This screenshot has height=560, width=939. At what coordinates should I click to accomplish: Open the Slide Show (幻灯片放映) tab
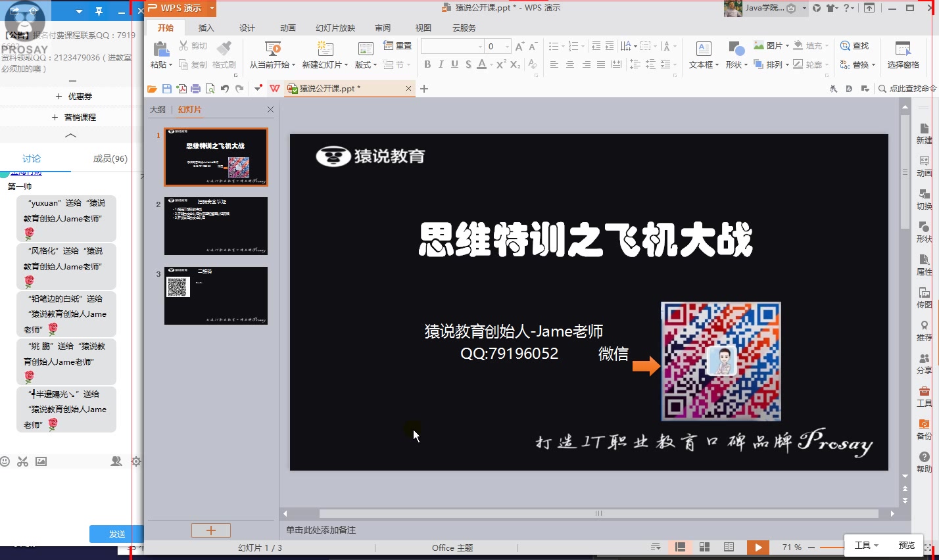335,28
